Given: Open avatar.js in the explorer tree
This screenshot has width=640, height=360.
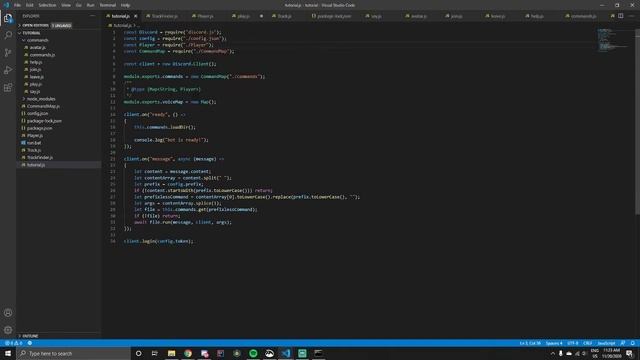Looking at the screenshot, I should coord(38,48).
